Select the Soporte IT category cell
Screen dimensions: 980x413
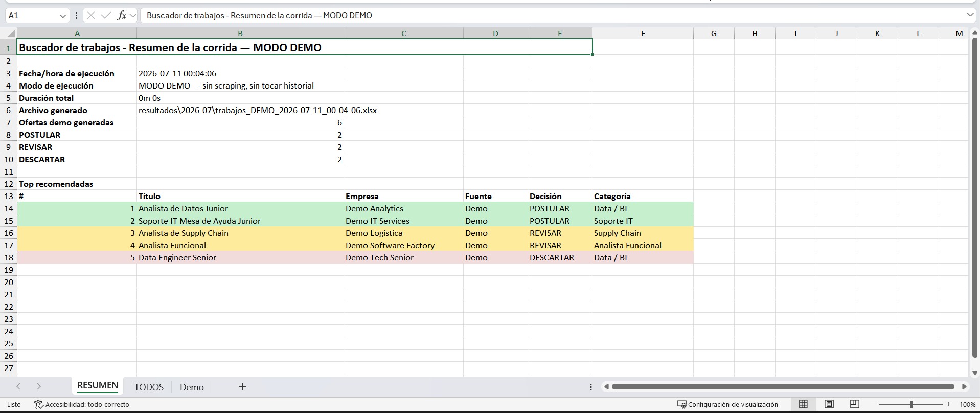click(643, 221)
